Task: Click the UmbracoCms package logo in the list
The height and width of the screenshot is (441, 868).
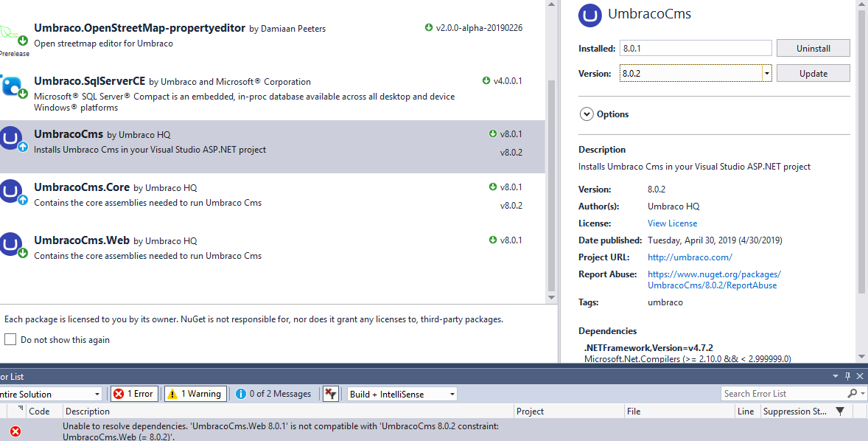Action: coord(11,139)
